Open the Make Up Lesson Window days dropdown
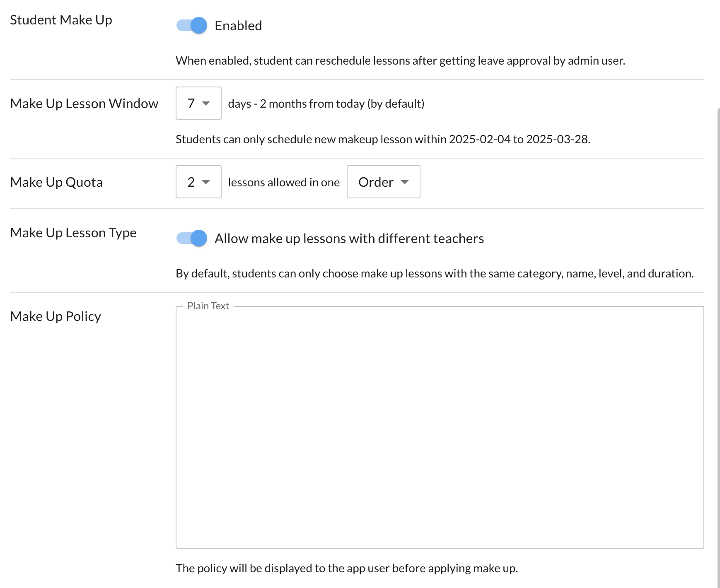Screen dimensions: 720x588 [198, 103]
